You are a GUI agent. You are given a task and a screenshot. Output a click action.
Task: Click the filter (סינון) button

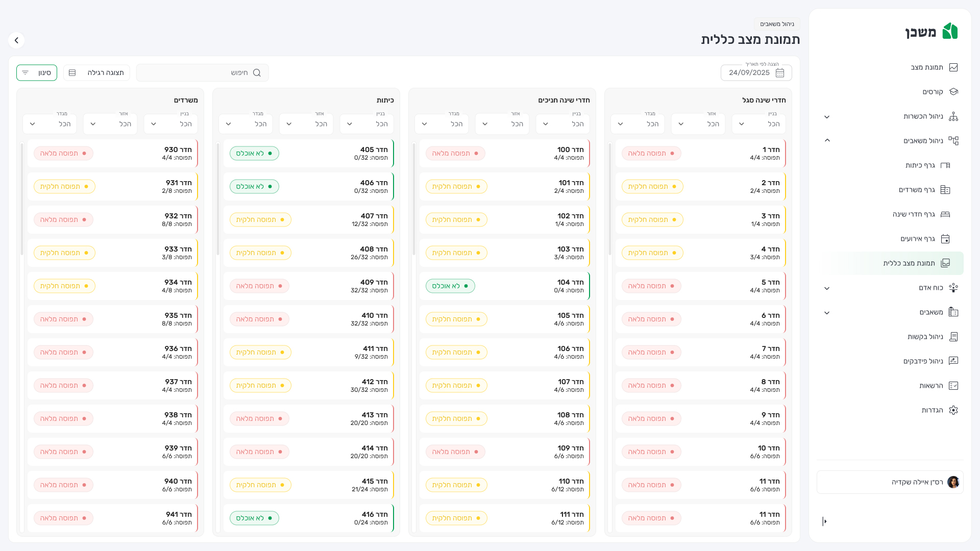click(x=37, y=73)
